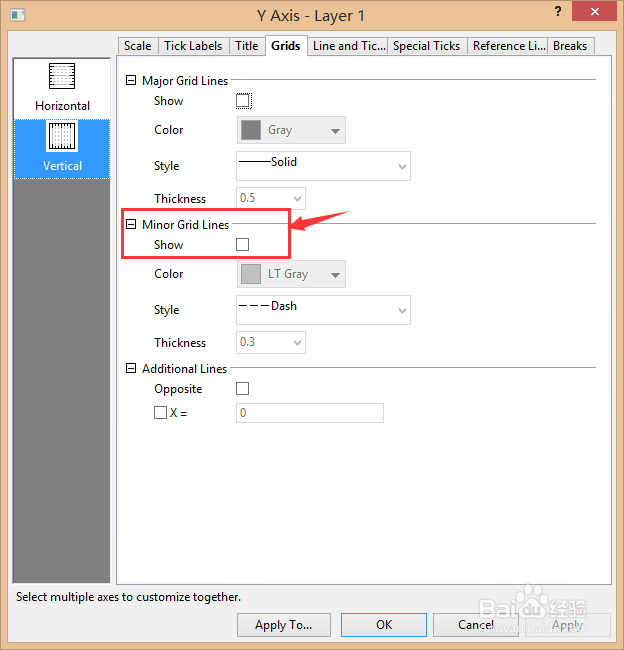This screenshot has height=650, width=624.
Task: Switch to the Tick Labels tab
Action: [193, 46]
